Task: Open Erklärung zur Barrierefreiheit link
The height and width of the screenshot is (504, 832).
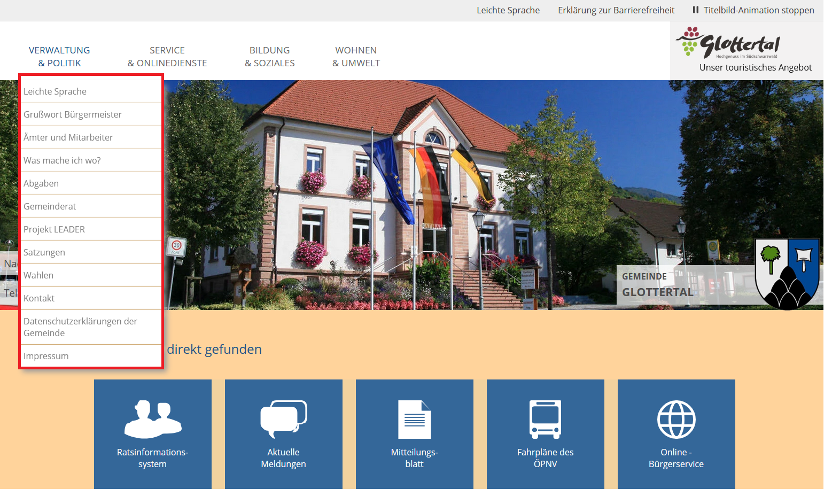Action: 616,10
